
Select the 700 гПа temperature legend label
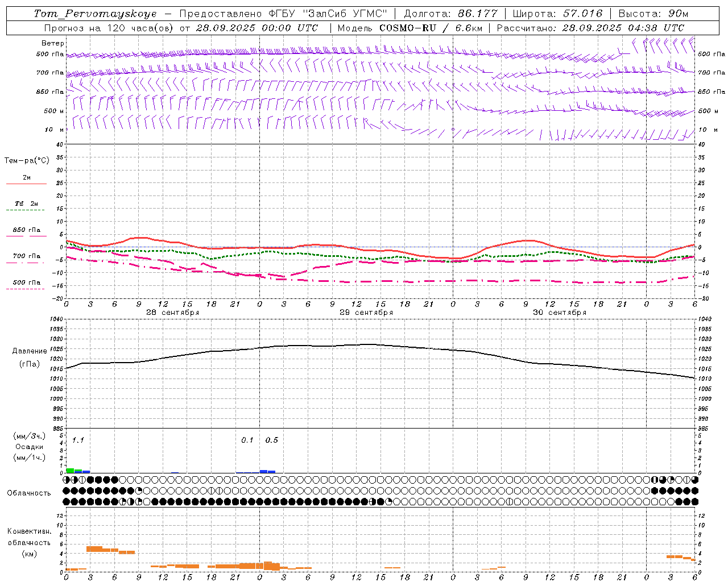pos(27,256)
